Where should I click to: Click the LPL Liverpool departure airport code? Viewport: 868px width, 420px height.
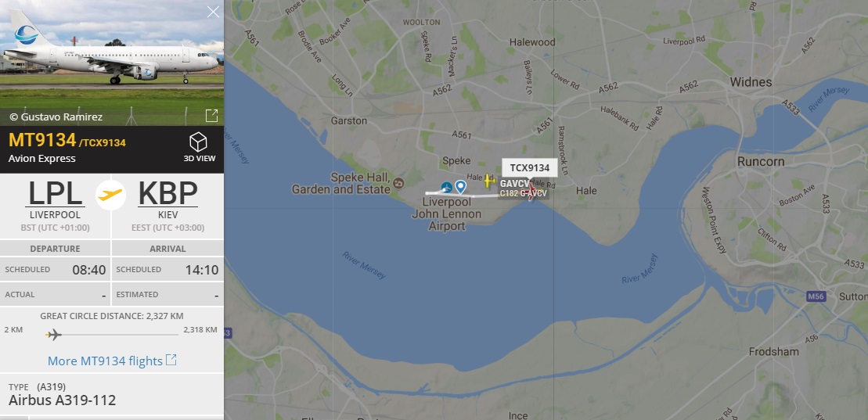pyautogui.click(x=56, y=193)
